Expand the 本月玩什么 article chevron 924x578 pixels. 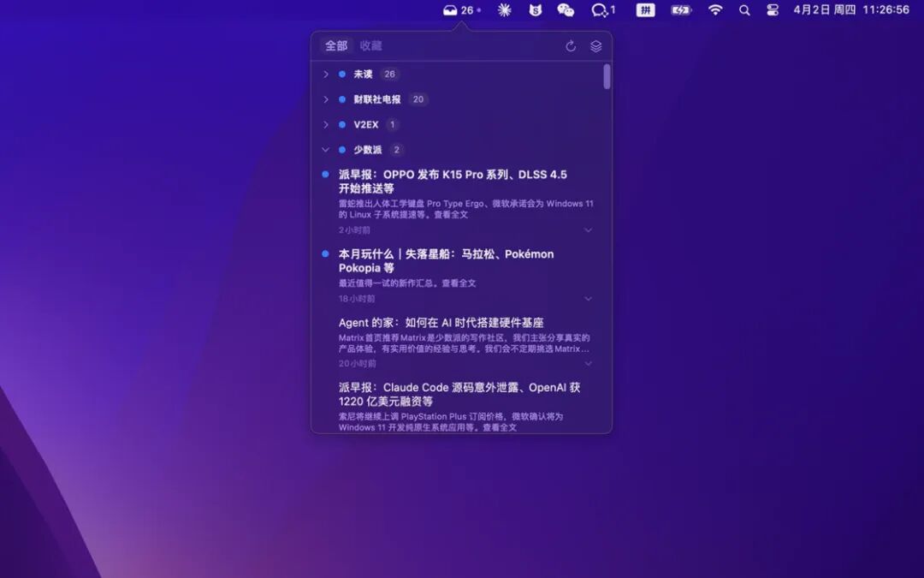588,299
